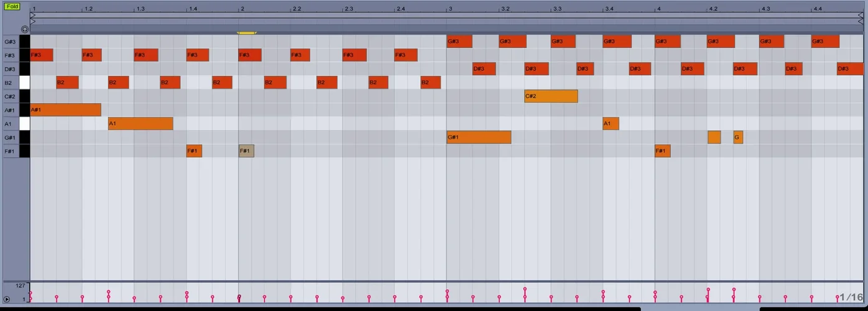Click the 1/16 grid size display
The height and width of the screenshot is (311, 868).
point(851,297)
